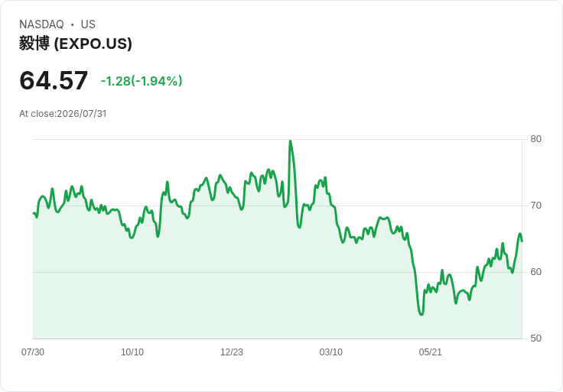
Task: Click the US market label
Action: click(88, 24)
